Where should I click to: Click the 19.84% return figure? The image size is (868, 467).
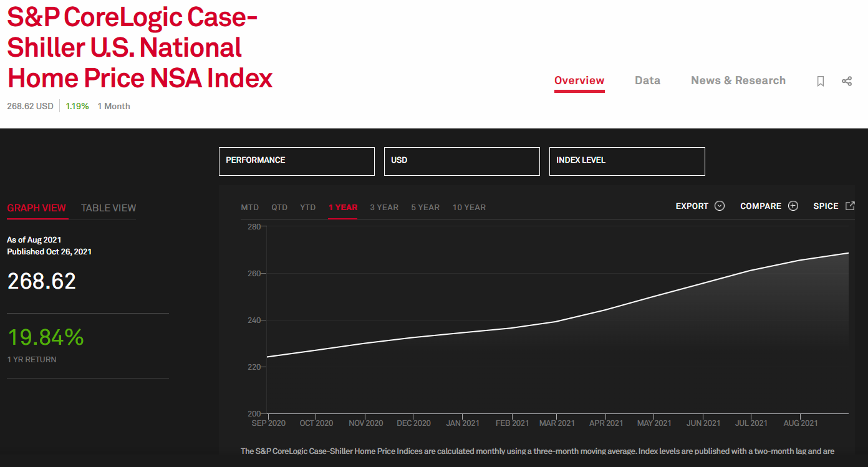(46, 337)
